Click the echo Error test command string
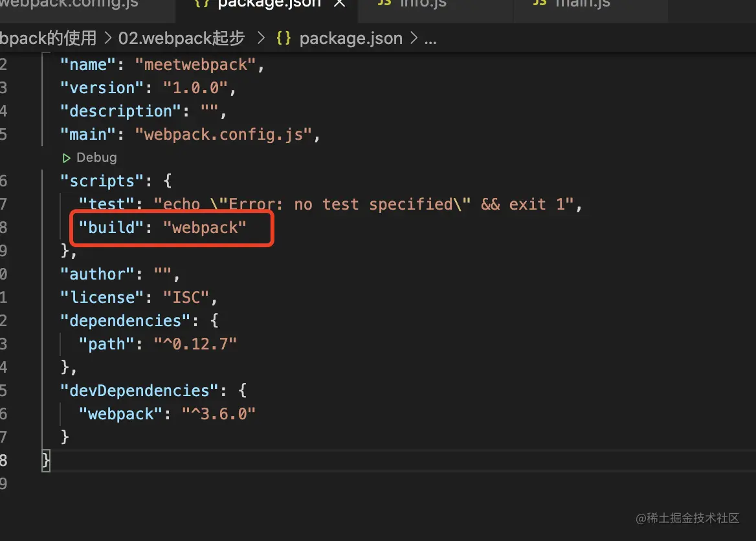The height and width of the screenshot is (541, 756). tap(364, 204)
